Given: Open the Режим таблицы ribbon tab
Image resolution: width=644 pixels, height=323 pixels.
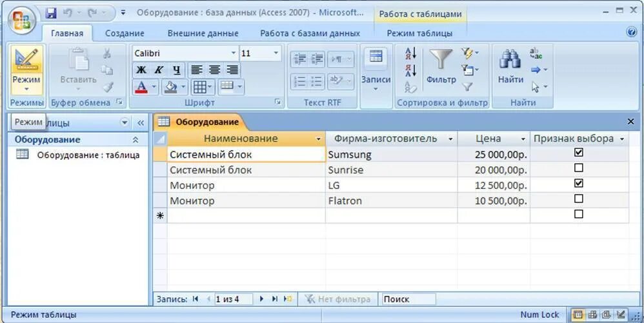Looking at the screenshot, I should tap(419, 34).
